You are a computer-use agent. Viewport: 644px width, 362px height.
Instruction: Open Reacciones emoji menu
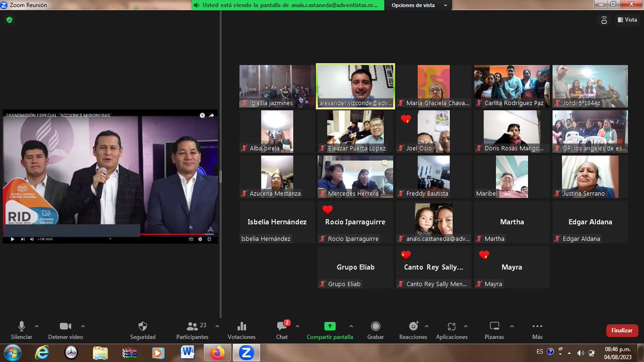413,330
